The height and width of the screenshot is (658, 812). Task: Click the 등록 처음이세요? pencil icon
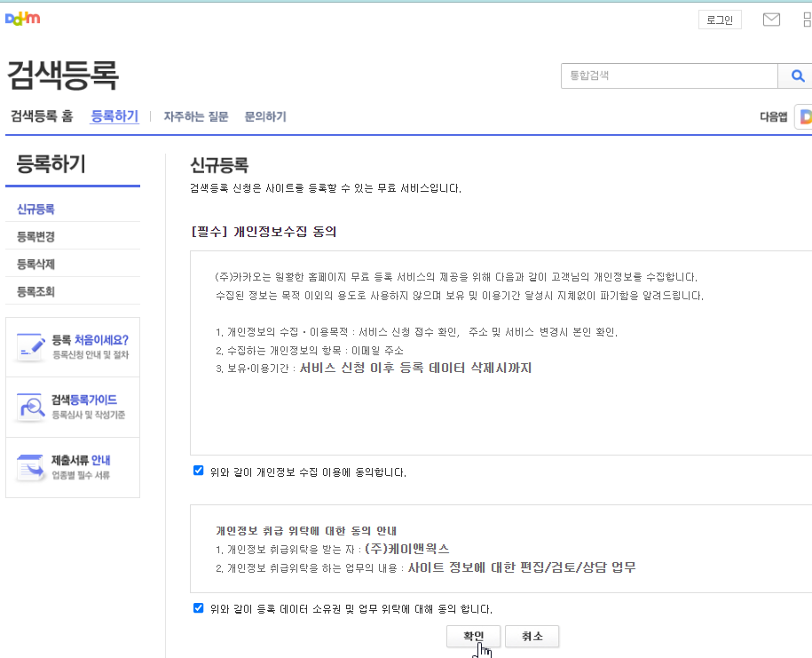click(30, 345)
